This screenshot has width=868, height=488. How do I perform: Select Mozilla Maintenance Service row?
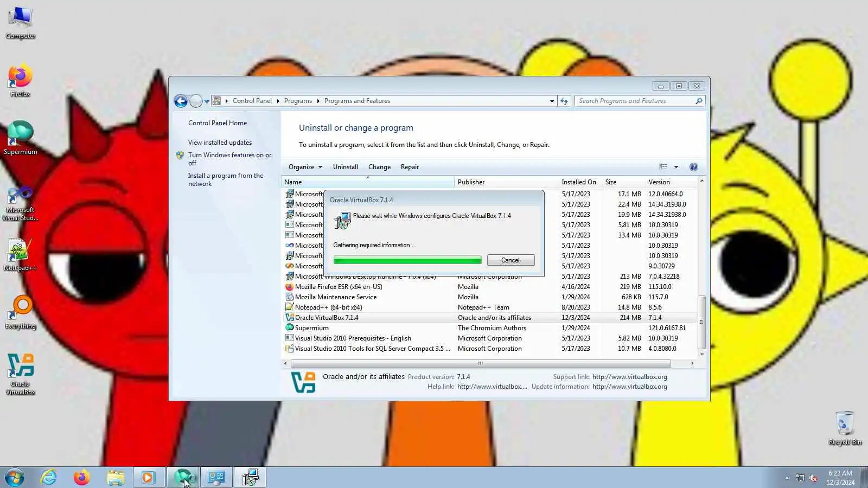coord(489,297)
